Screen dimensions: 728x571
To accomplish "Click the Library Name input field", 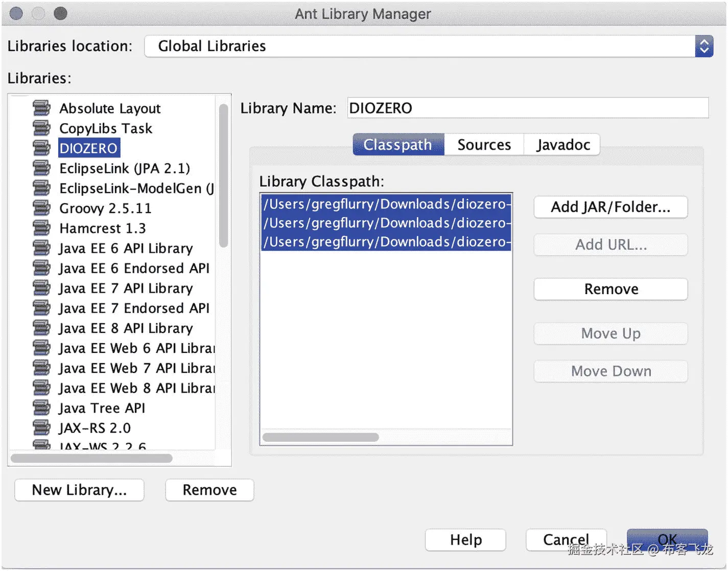I will pos(528,108).
